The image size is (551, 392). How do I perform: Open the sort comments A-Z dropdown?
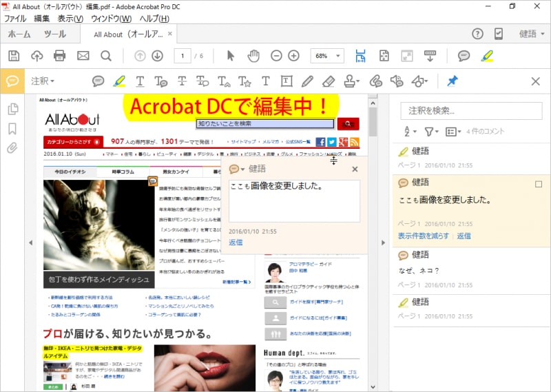(410, 132)
